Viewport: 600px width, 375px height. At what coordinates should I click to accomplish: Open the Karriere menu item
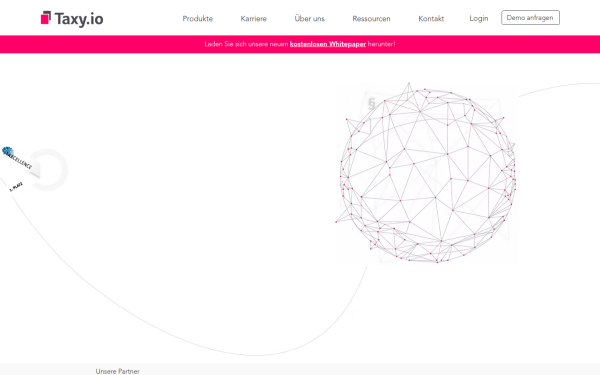(x=253, y=18)
